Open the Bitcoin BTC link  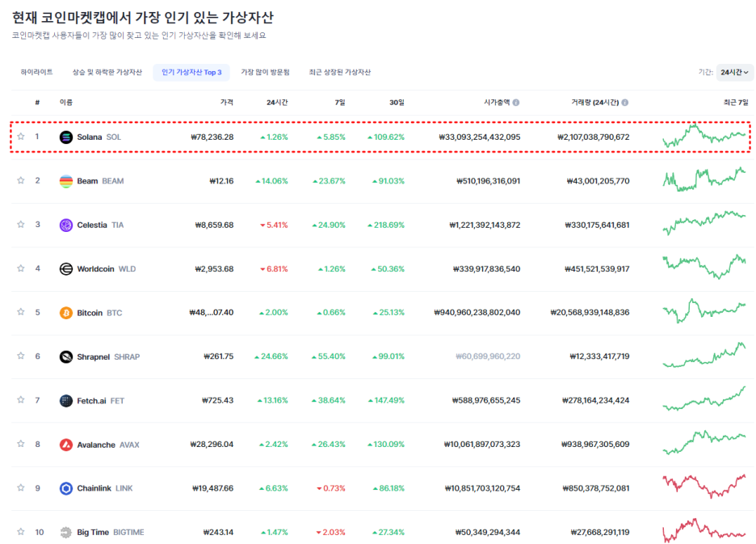click(x=99, y=313)
